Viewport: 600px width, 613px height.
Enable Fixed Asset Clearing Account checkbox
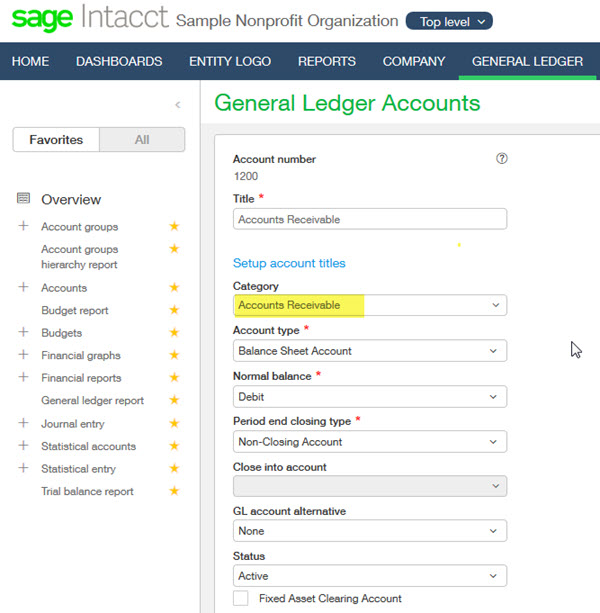[240, 598]
